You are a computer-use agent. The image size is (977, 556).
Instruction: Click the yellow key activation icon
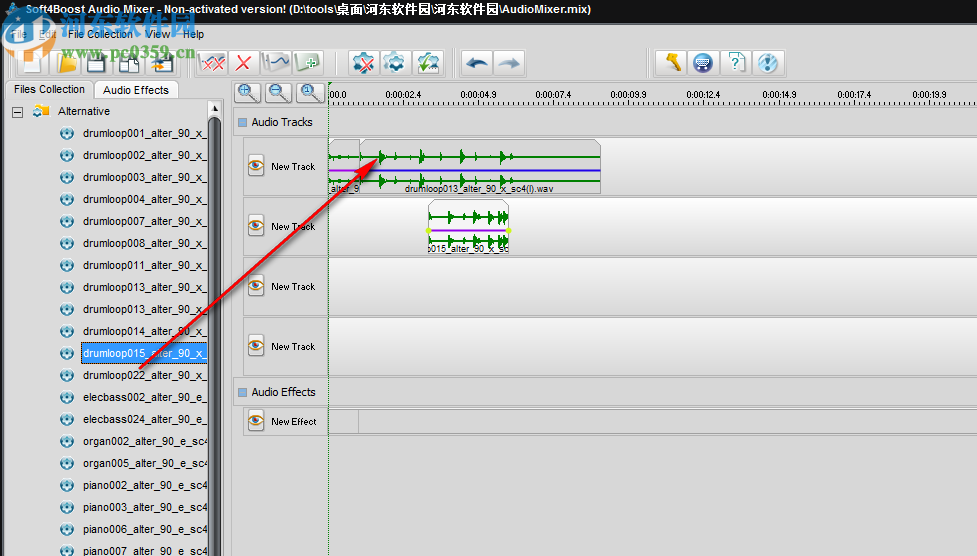click(671, 63)
